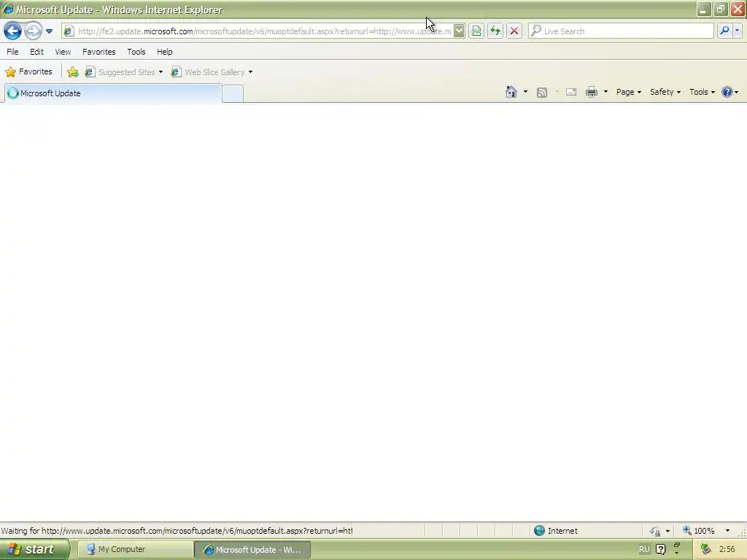Click the Read Mail icon

pos(571,92)
